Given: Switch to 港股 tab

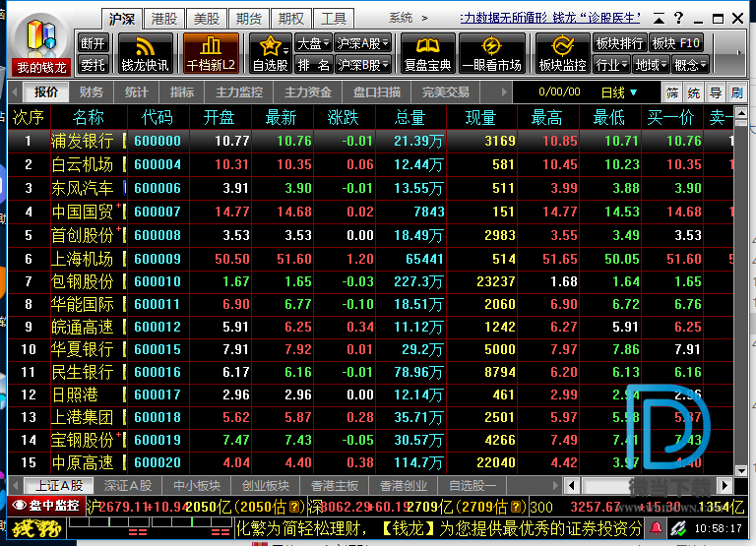Looking at the screenshot, I should point(164,19).
